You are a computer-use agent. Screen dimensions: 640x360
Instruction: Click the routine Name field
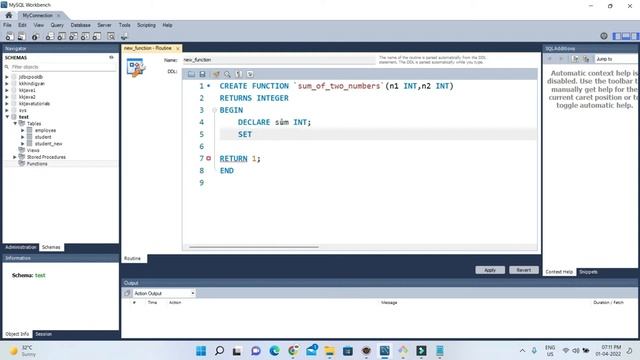(279, 60)
